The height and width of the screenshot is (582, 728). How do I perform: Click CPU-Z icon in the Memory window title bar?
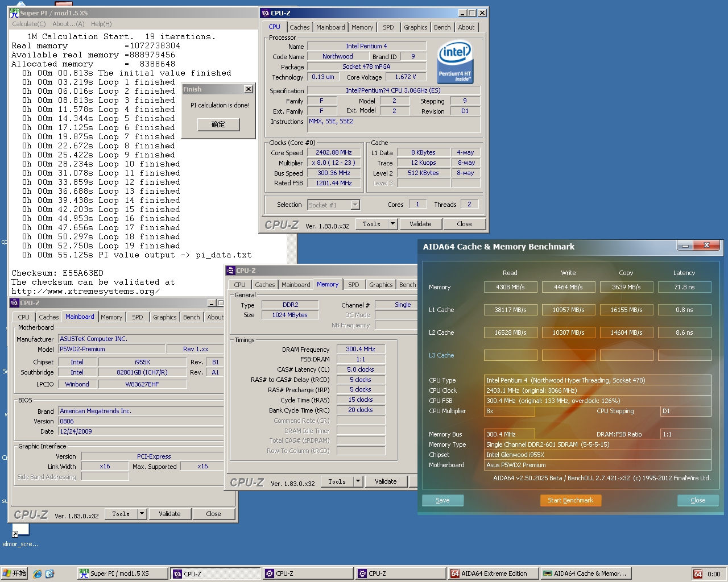(231, 271)
